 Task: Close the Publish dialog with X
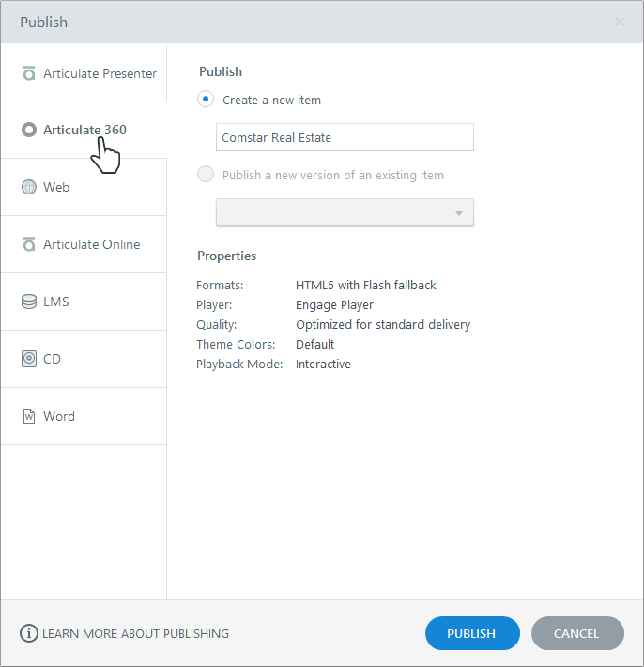tap(620, 22)
